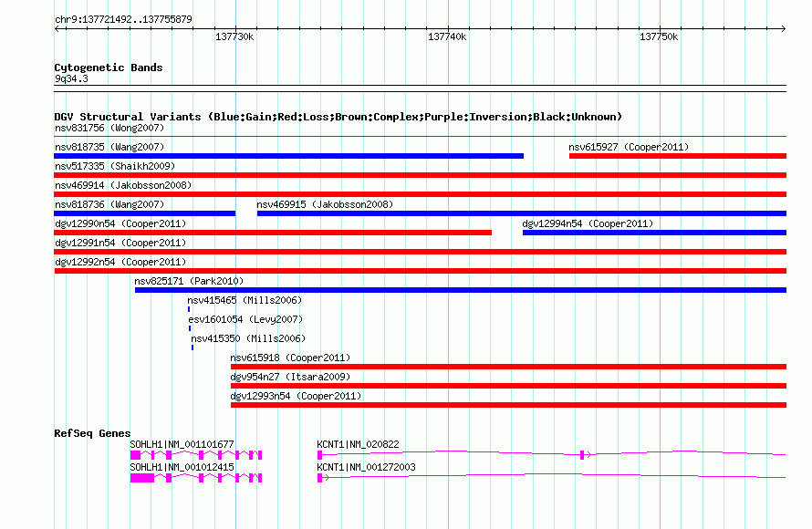Viewport: 812px width, 529px height.
Task: Select the nsv818735 (Wang2007) blue gain bar
Action: 288,156
